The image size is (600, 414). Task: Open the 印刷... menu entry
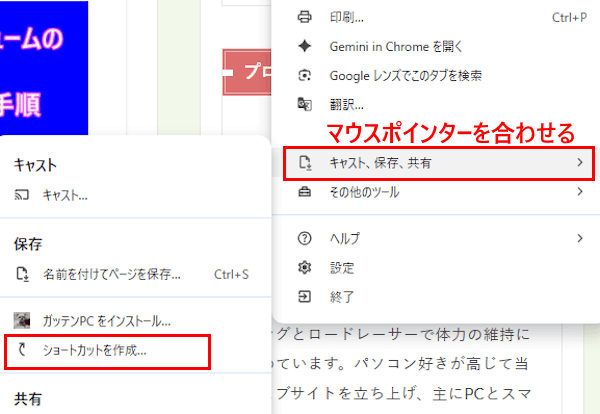pos(436,17)
